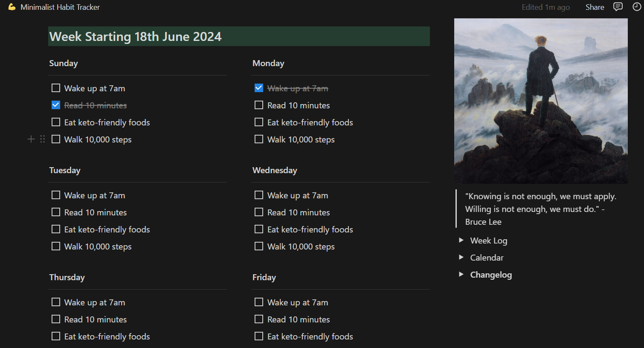Click the flexed arm page icon
This screenshot has height=348, width=644.
point(12,7)
